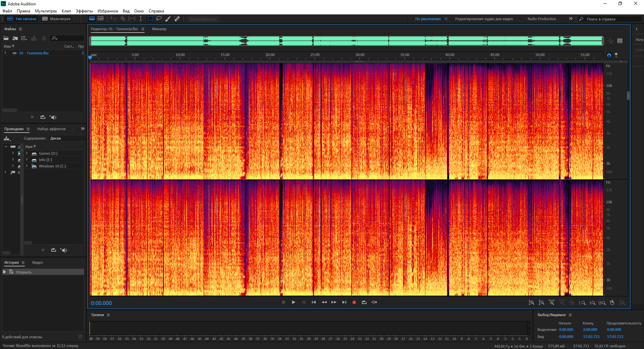Delete selected file trash icon

pos(44,38)
